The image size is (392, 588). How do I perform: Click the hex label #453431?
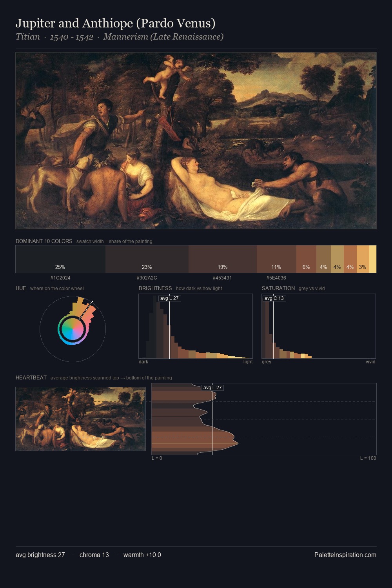pyautogui.click(x=222, y=278)
